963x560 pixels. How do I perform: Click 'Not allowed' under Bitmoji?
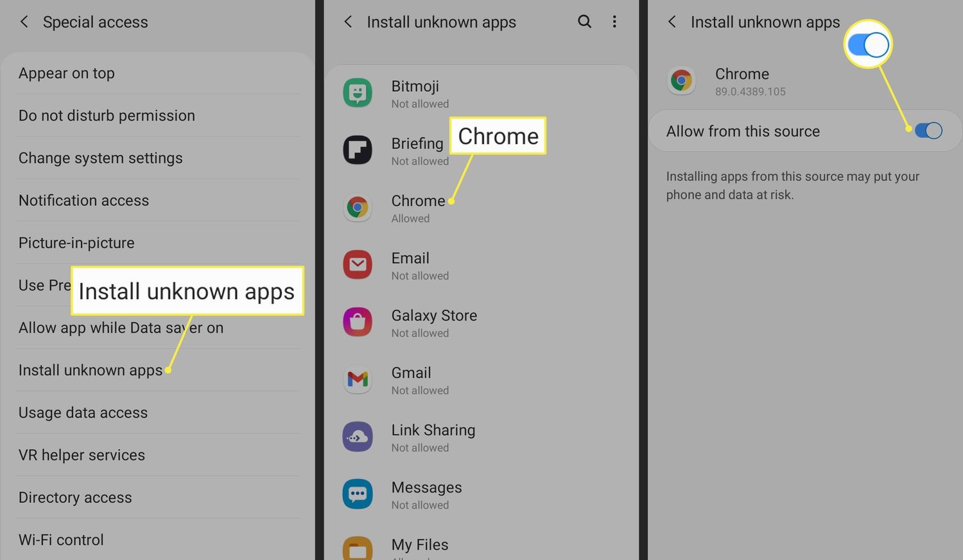pos(421,104)
